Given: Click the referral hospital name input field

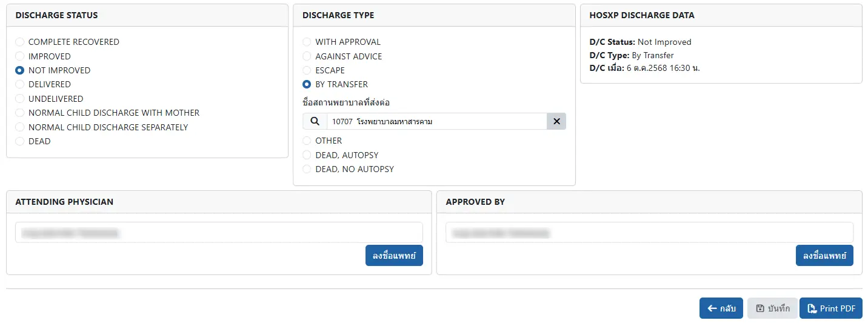Looking at the screenshot, I should [x=436, y=121].
